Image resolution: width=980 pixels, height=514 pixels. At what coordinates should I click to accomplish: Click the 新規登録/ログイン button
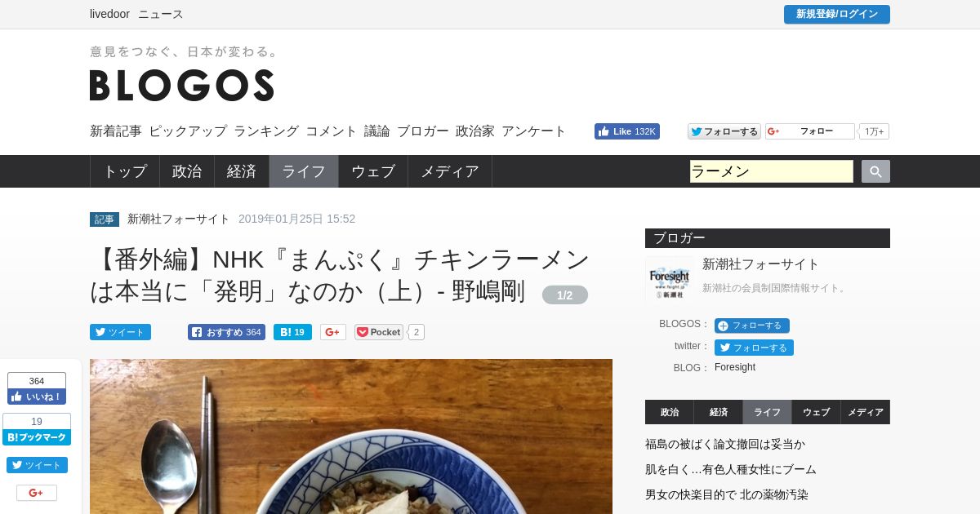[837, 14]
